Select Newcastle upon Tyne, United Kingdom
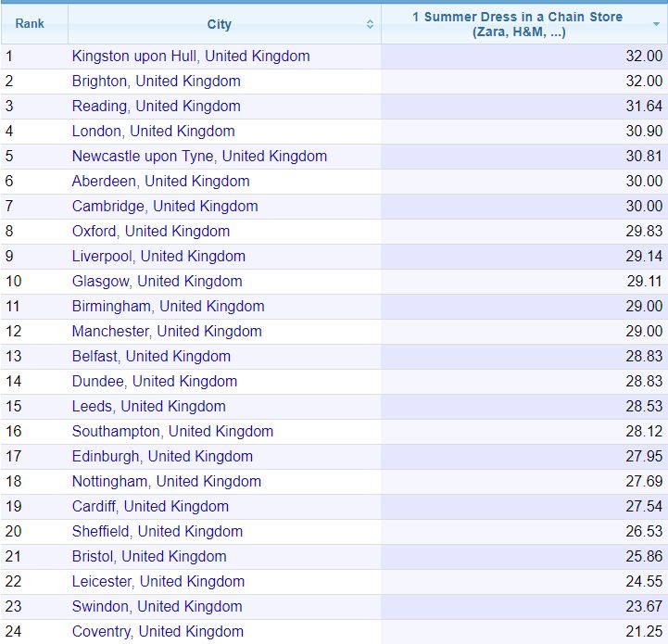Image resolution: width=668 pixels, height=644 pixels. [x=199, y=157]
